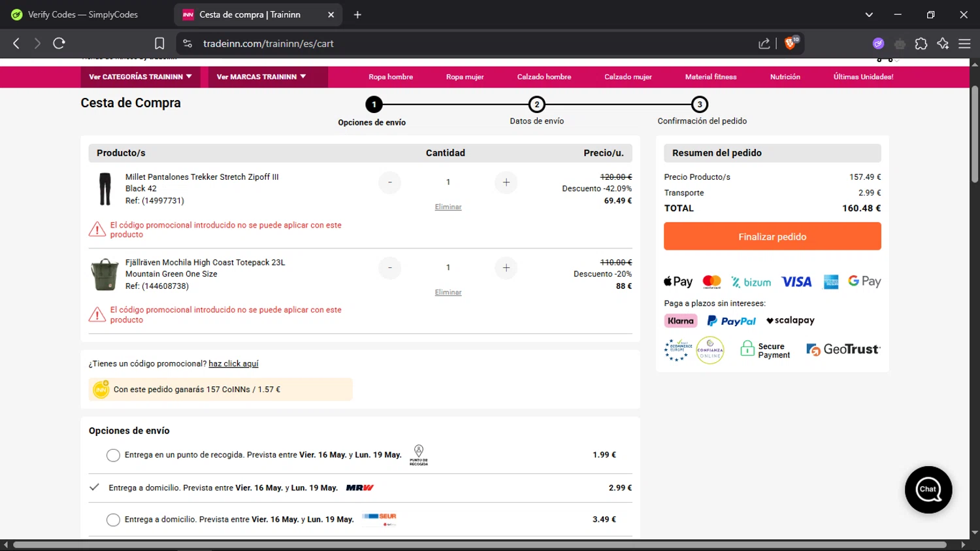Image resolution: width=980 pixels, height=551 pixels.
Task: Click the vertical page scrollbar
Action: [975, 134]
